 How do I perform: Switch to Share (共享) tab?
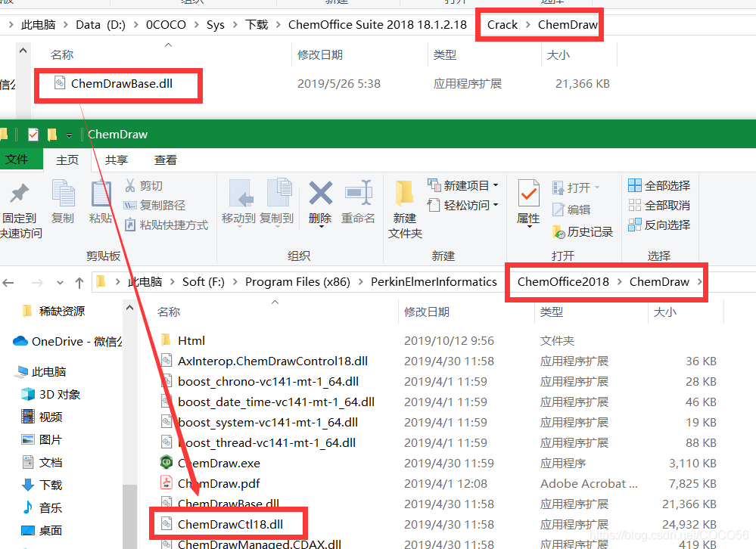(x=117, y=160)
